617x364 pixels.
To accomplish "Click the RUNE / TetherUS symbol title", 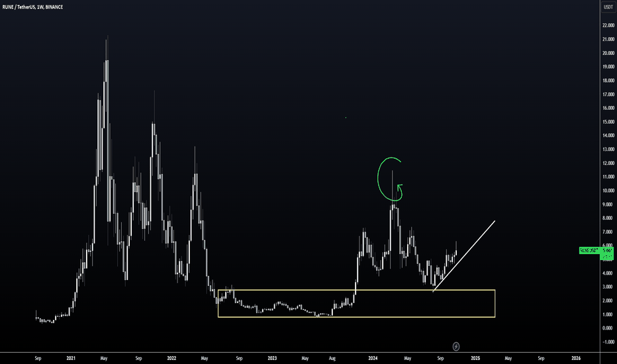I will [x=32, y=7].
